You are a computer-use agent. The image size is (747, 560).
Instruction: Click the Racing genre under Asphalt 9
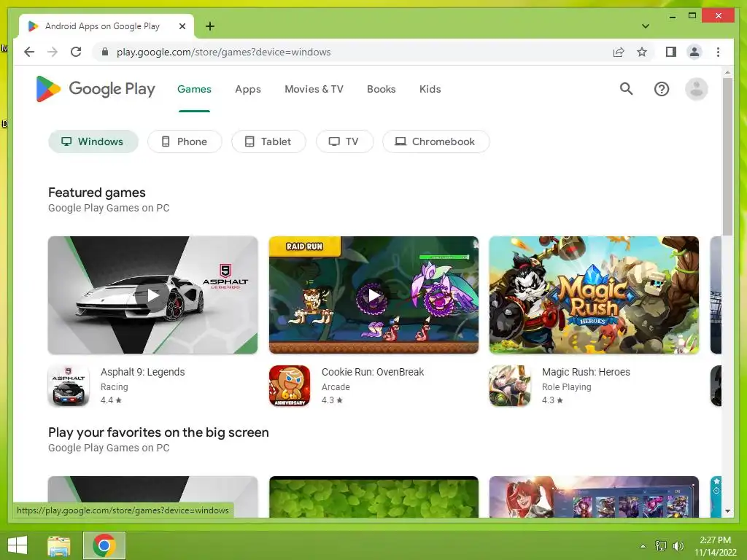click(115, 387)
